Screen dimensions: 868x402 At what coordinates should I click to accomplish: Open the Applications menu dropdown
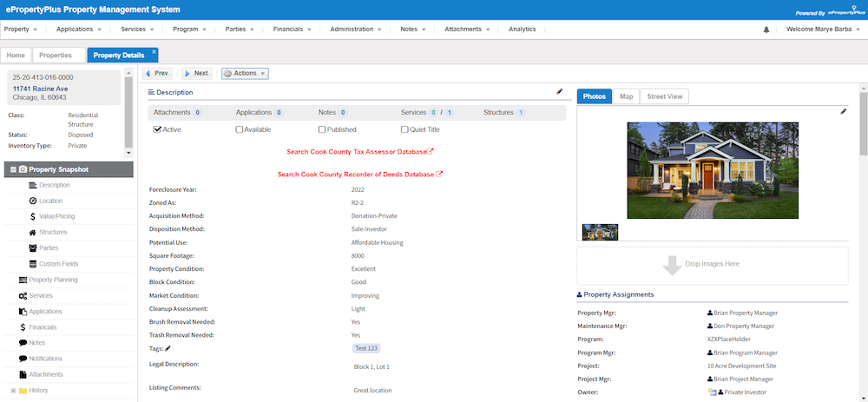(79, 30)
